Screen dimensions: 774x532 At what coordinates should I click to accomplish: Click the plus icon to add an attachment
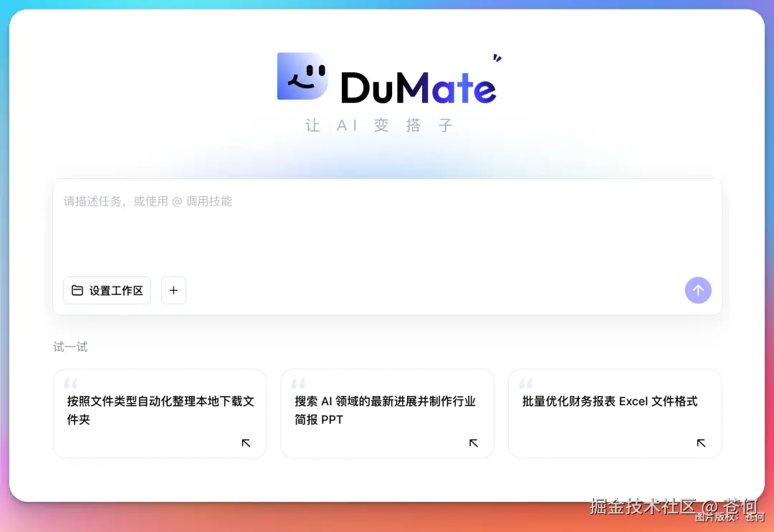pyautogui.click(x=173, y=290)
